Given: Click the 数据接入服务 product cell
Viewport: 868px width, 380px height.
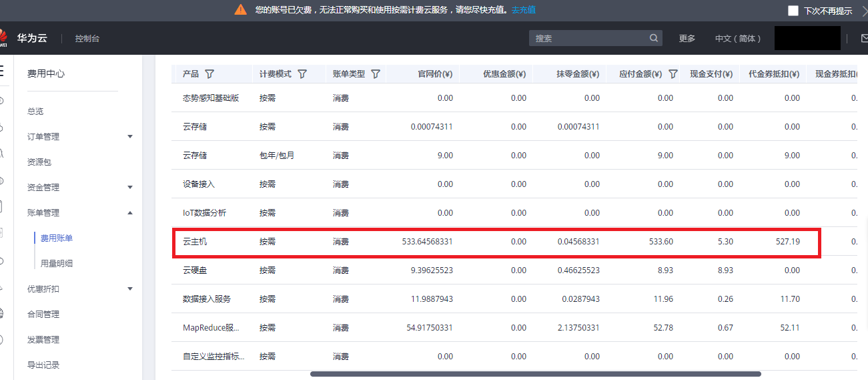Looking at the screenshot, I should [207, 299].
